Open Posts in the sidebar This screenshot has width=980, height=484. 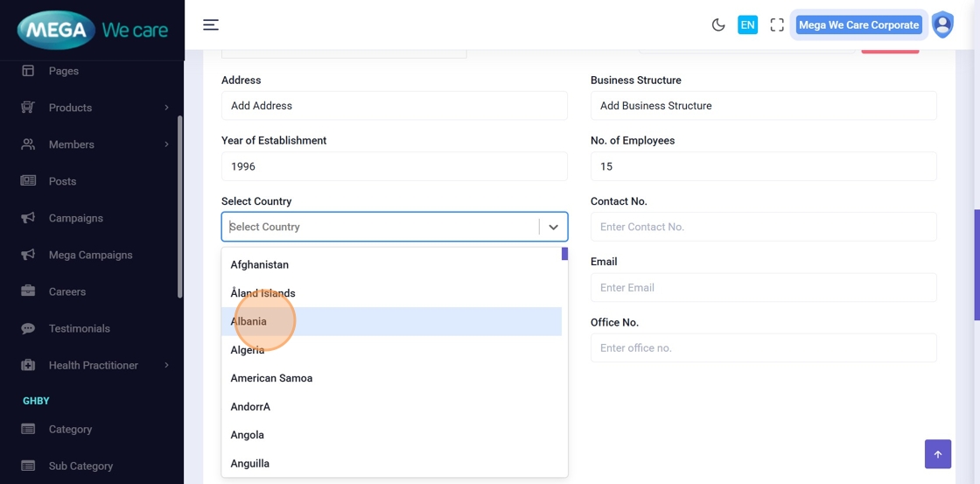62,181
